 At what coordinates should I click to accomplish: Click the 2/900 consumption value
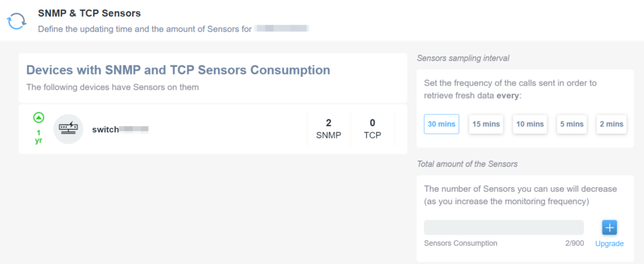[575, 243]
